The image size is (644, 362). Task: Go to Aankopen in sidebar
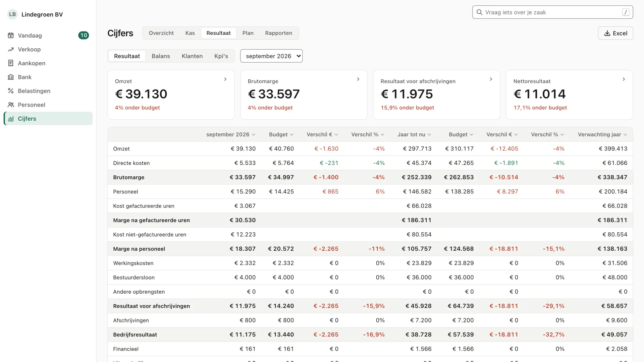point(48,63)
